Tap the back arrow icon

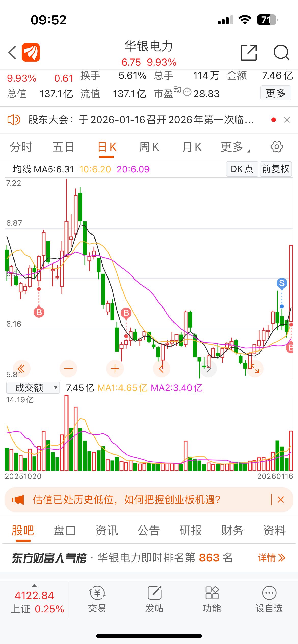point(12,53)
